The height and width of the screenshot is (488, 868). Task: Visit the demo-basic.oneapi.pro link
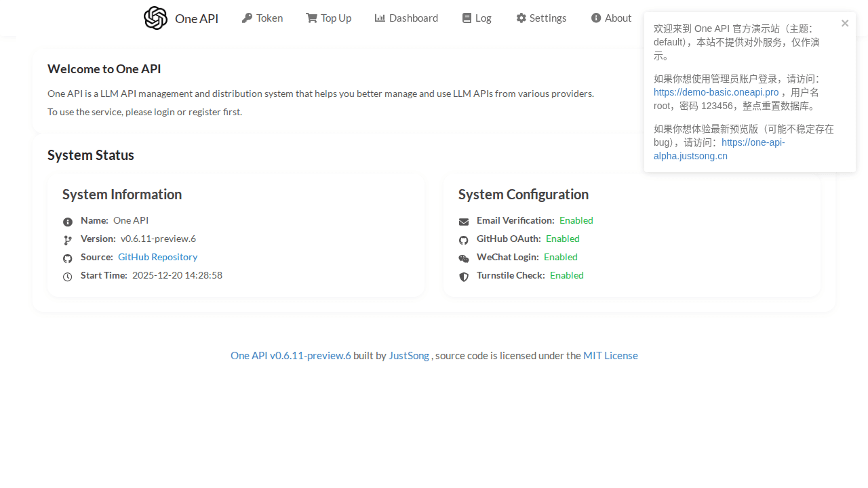[x=716, y=92]
